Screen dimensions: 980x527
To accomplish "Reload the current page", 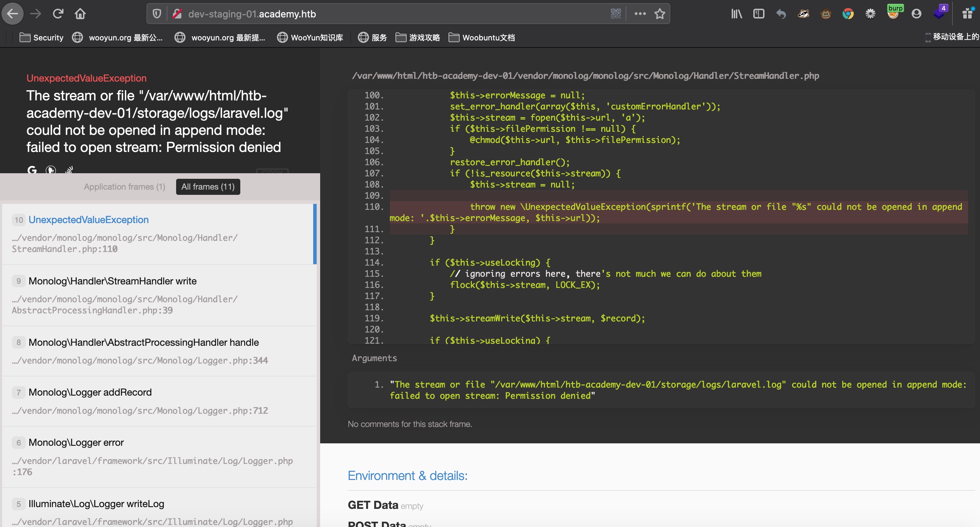I will (58, 14).
